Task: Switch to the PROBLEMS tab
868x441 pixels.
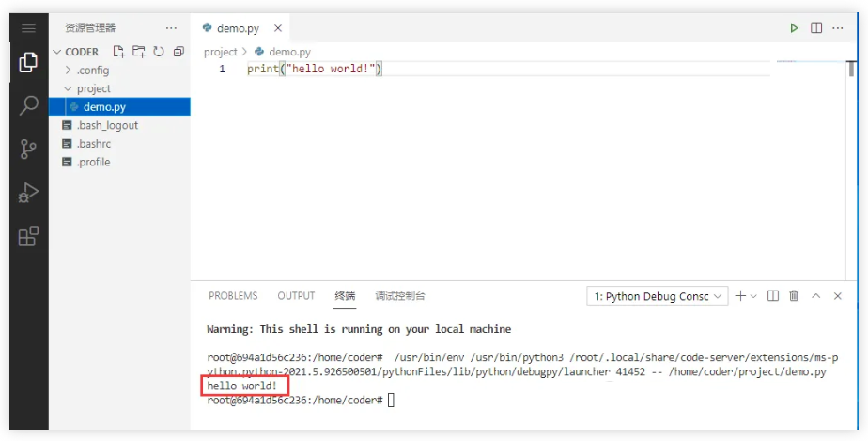Action: 233,296
